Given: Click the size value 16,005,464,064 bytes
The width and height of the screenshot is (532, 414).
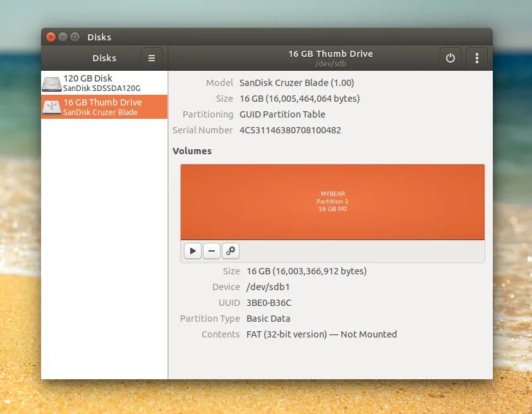Looking at the screenshot, I should click(299, 99).
